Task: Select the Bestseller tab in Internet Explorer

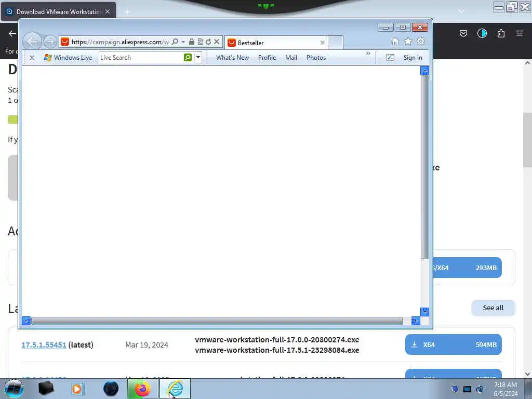Action: 275,43
